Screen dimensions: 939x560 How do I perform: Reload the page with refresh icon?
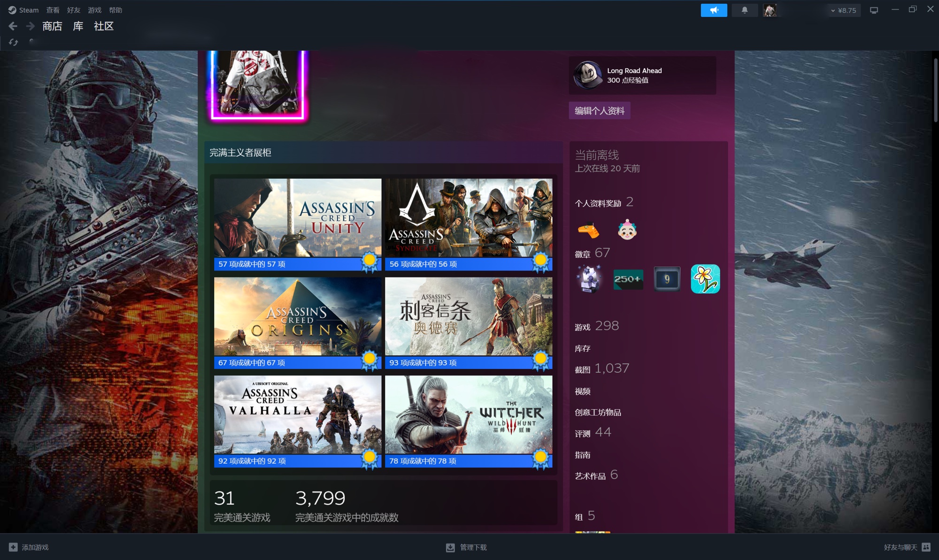tap(13, 42)
